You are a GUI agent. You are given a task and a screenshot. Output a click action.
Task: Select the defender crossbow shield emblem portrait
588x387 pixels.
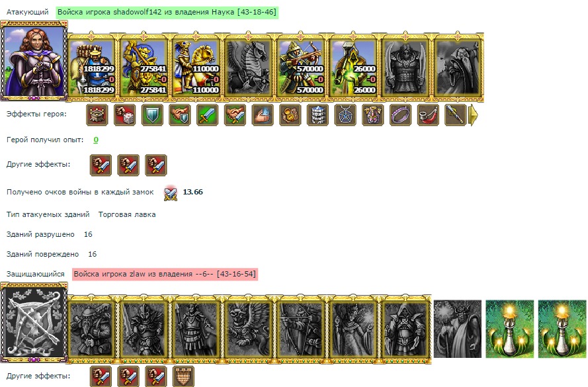pyautogui.click(x=34, y=323)
